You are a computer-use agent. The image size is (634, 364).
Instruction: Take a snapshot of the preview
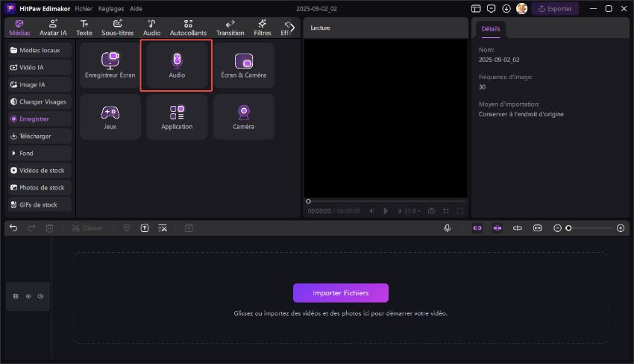tap(431, 211)
